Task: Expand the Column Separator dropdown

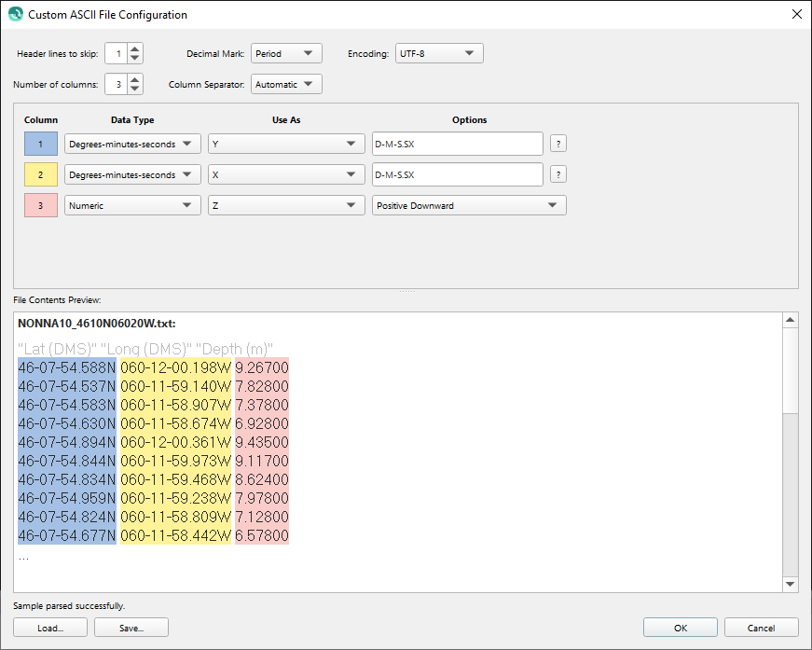Action: pyautogui.click(x=286, y=85)
